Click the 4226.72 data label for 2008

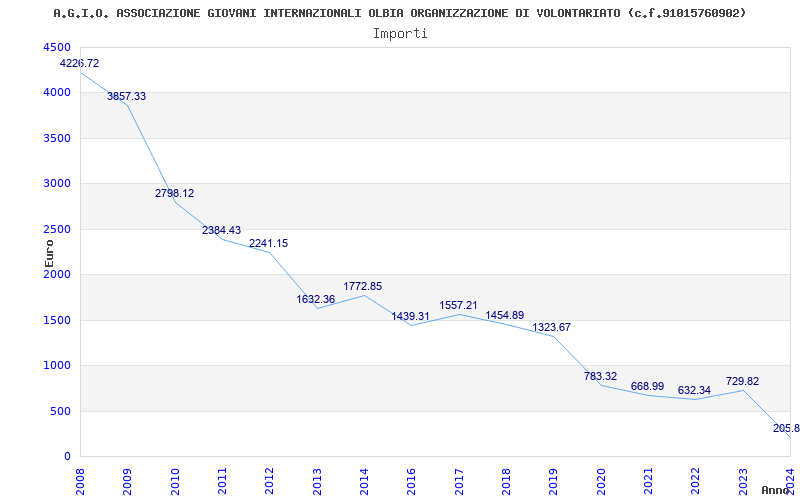[x=80, y=64]
